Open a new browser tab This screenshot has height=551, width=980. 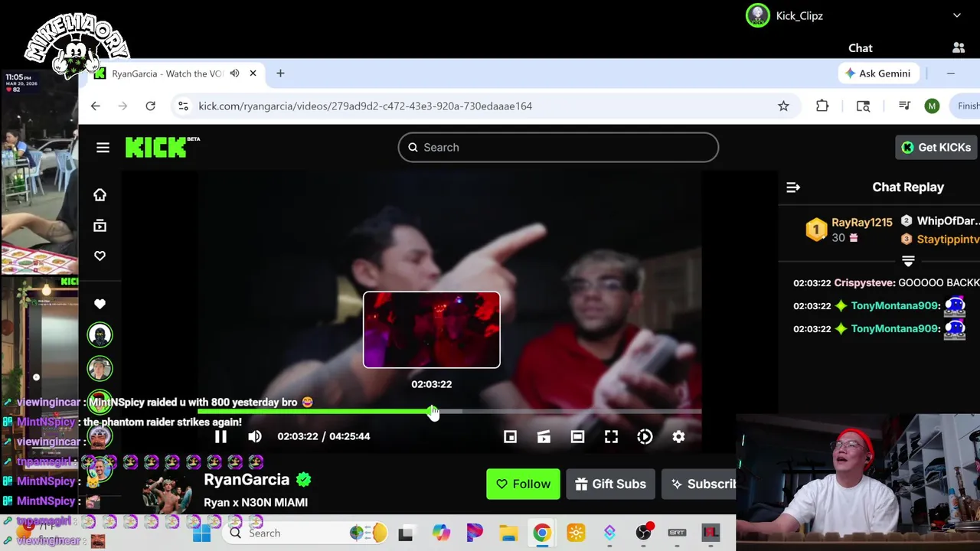280,73
